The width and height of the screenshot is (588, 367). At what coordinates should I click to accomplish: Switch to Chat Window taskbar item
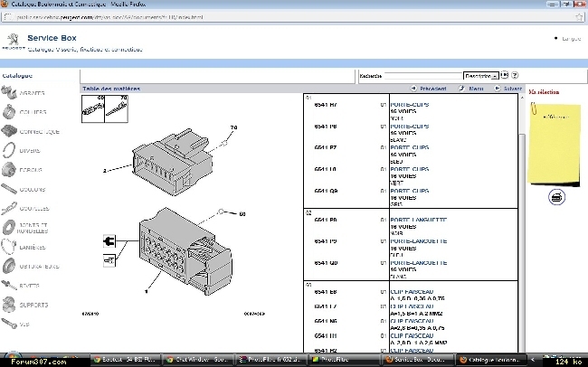click(199, 360)
